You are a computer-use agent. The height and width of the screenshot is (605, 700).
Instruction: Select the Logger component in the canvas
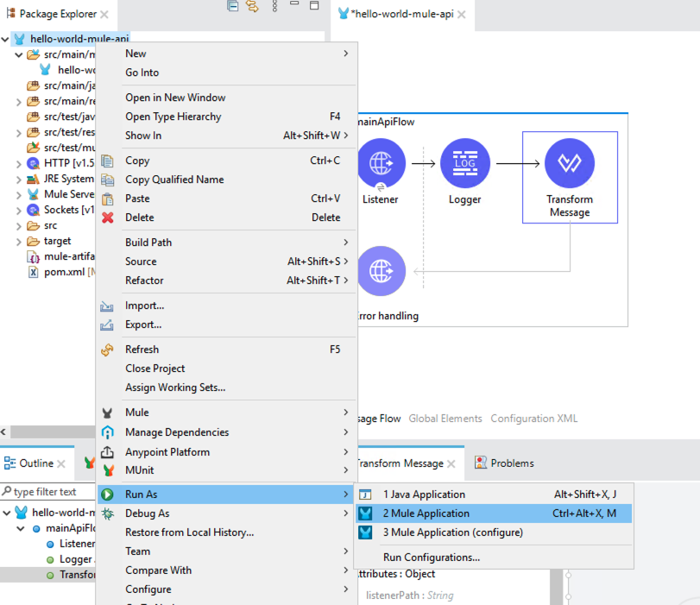464,163
